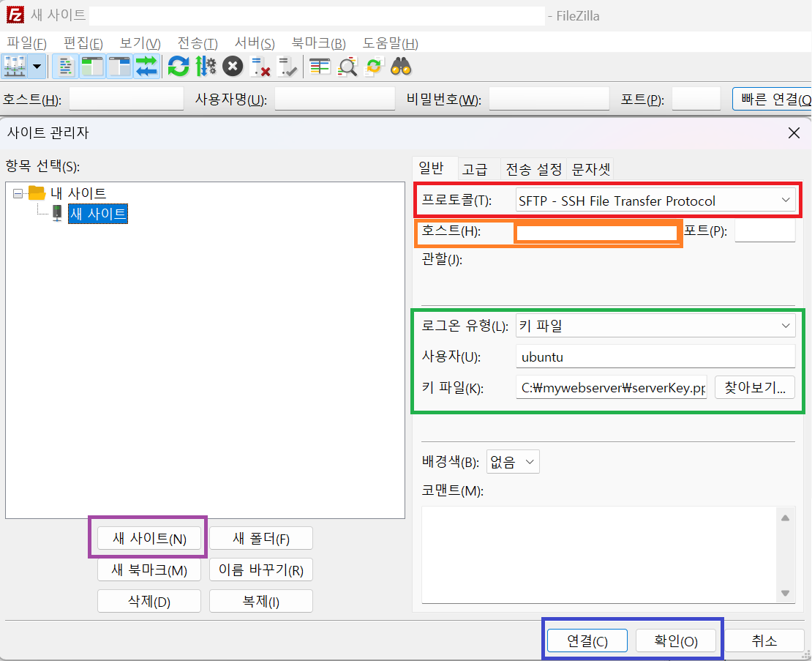The image size is (812, 661).
Task: Click the 찾아보기... browse button
Action: [754, 387]
